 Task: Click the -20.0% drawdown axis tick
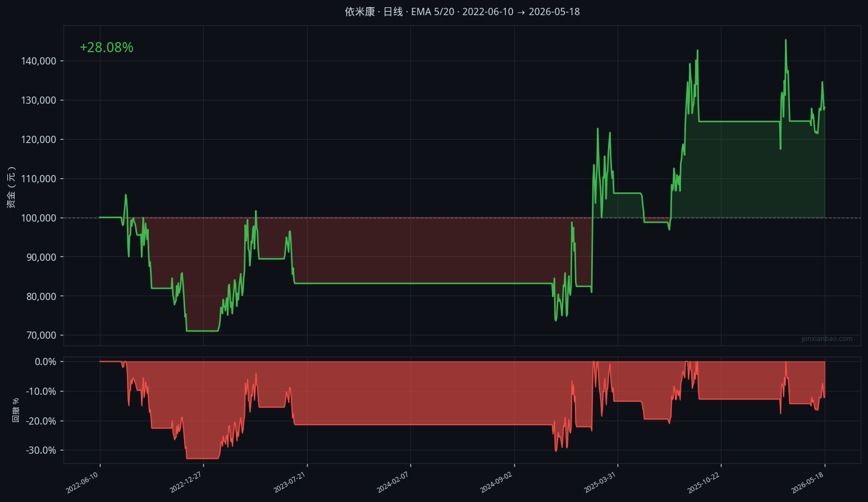point(41,421)
